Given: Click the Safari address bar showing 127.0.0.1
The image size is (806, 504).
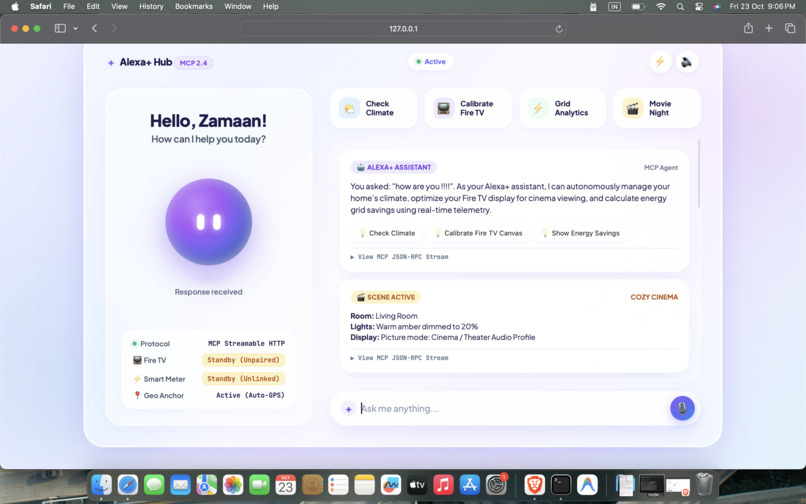Looking at the screenshot, I should pyautogui.click(x=403, y=29).
